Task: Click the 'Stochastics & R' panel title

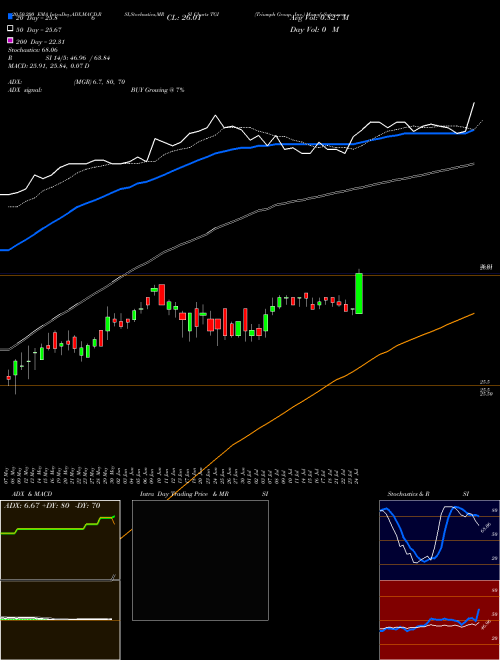Action: pyautogui.click(x=408, y=494)
